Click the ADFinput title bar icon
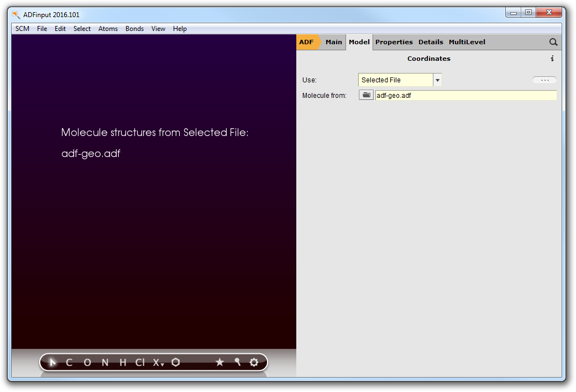 pos(16,15)
